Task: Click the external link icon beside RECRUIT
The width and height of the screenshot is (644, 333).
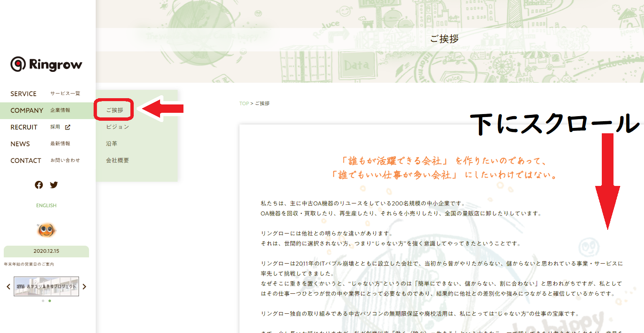Action: (68, 127)
